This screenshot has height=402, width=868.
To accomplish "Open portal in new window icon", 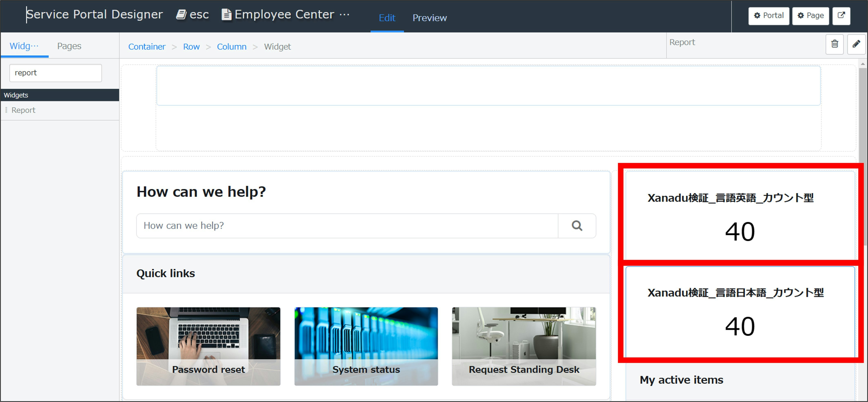I will pos(841,16).
